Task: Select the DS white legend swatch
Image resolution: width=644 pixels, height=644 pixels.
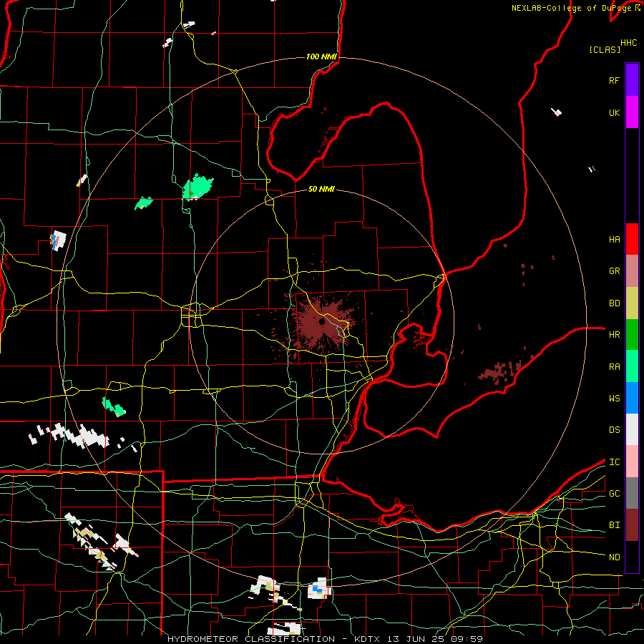Action: pos(632,429)
